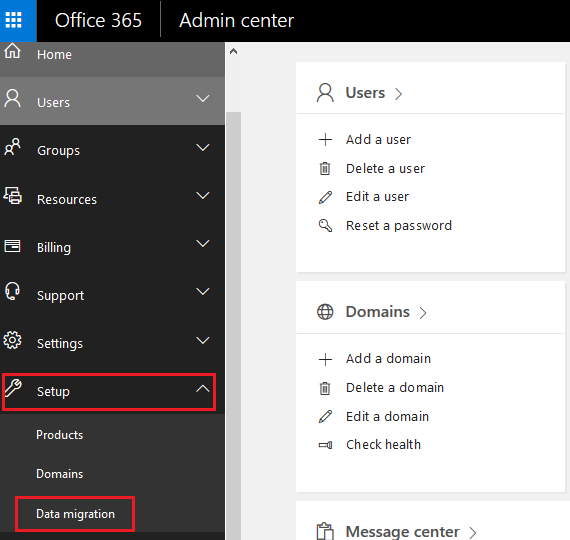Click the key icon beside Reset a password
Viewport: 570px width, 540px height.
coord(325,225)
